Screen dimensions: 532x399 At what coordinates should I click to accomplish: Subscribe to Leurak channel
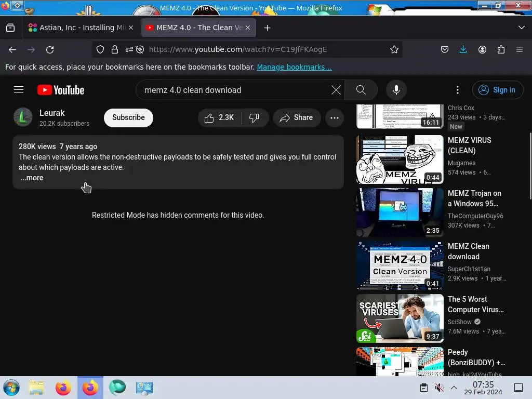click(129, 118)
